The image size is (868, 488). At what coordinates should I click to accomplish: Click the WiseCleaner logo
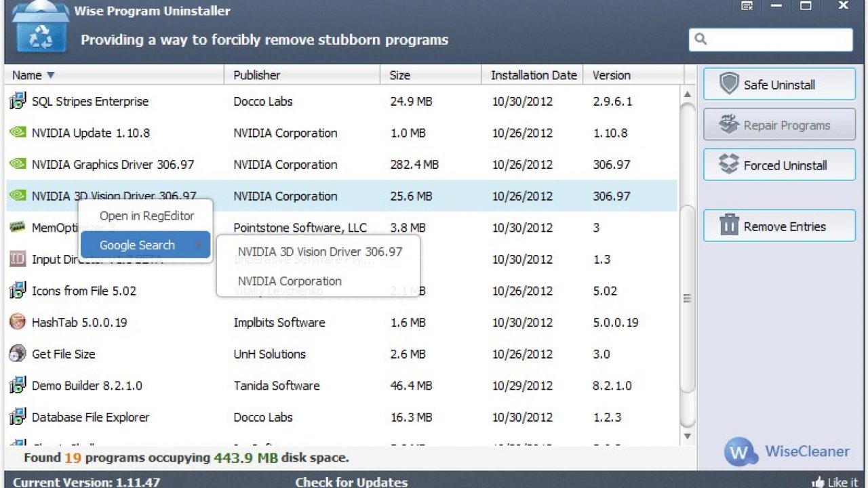(787, 451)
